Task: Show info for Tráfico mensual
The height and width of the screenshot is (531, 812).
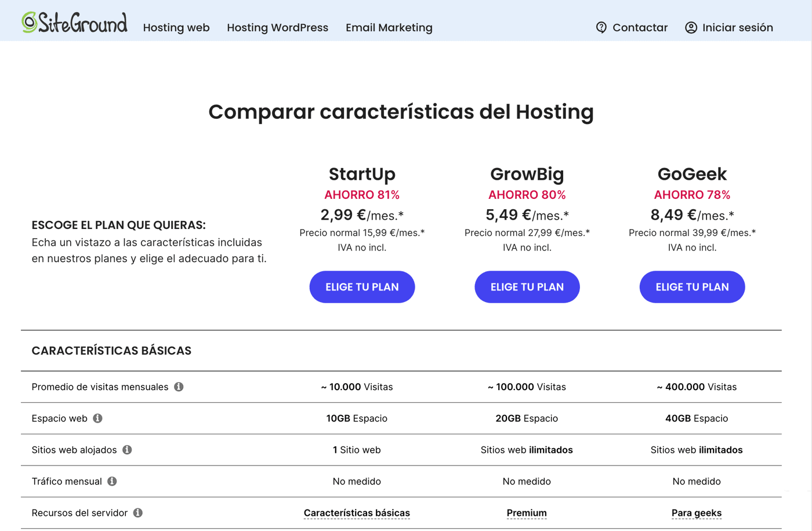Action: tap(112, 481)
